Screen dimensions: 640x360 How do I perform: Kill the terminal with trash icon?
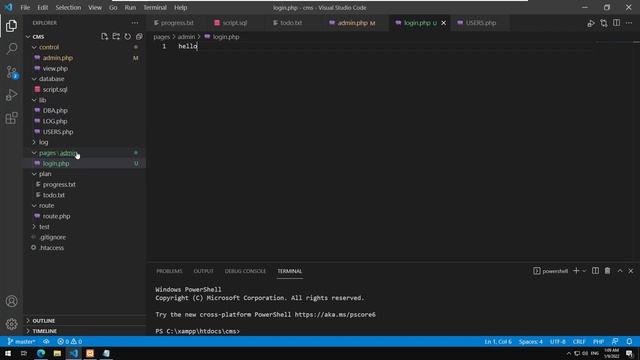[x=607, y=271]
